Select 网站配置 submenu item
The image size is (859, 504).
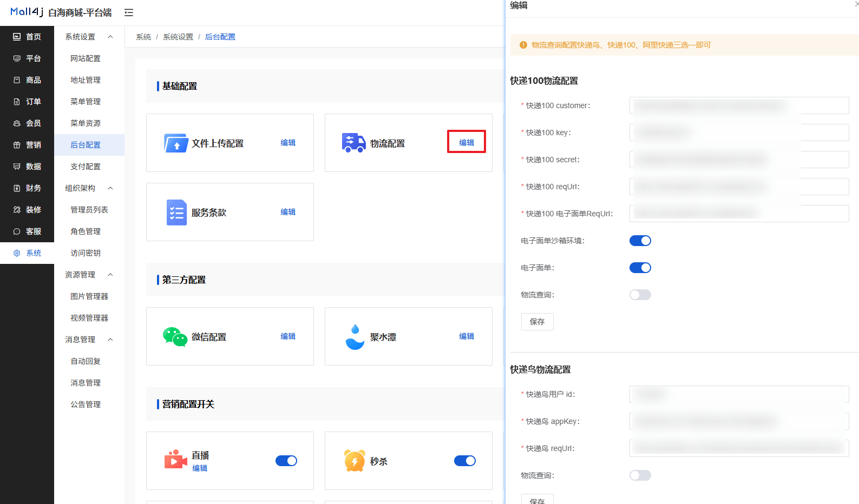point(89,58)
